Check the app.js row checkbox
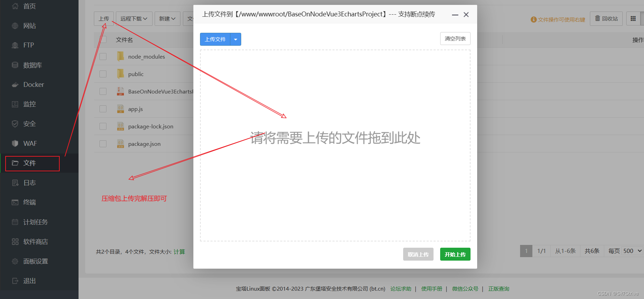This screenshot has height=299, width=644. [103, 109]
